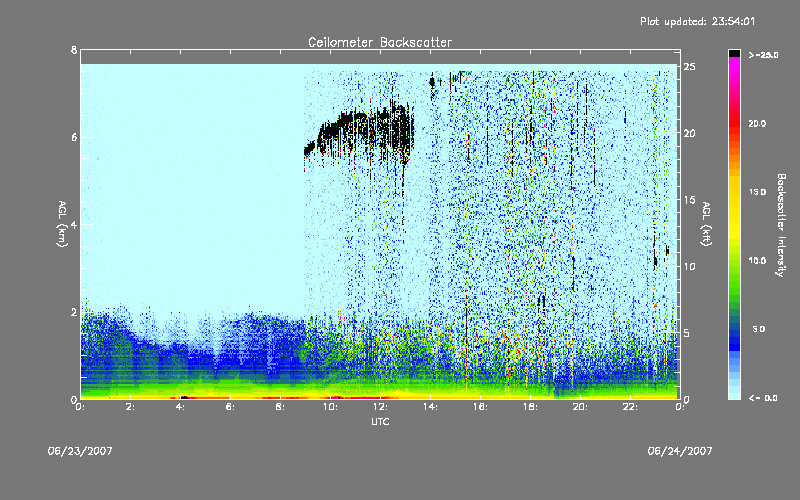
Task: Click the '8:' UTC hour tick label
Action: (281, 407)
